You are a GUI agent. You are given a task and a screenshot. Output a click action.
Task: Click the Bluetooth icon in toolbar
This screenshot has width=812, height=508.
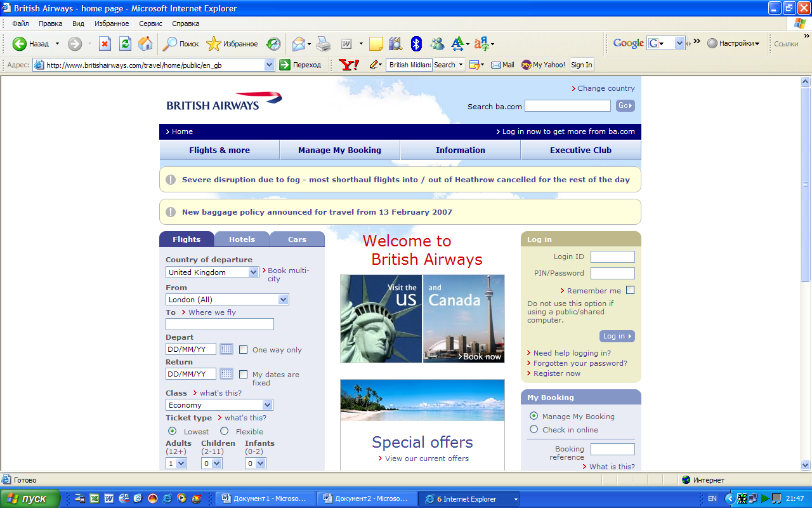click(416, 44)
